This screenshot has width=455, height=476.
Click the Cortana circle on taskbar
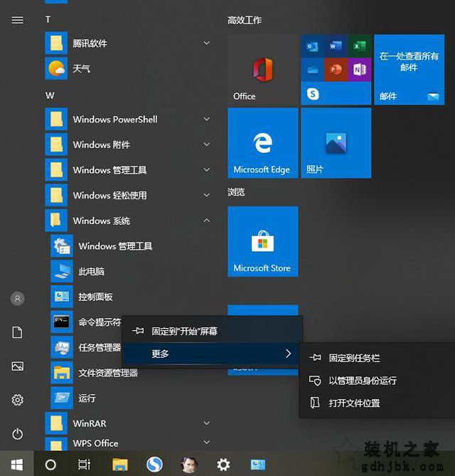(x=50, y=465)
